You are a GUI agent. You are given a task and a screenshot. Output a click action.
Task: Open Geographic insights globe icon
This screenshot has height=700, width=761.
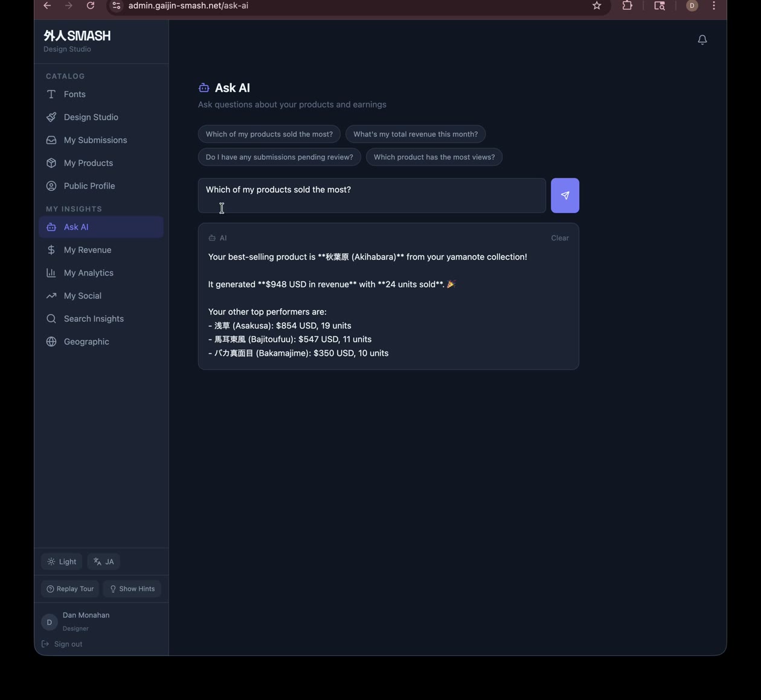tap(51, 341)
